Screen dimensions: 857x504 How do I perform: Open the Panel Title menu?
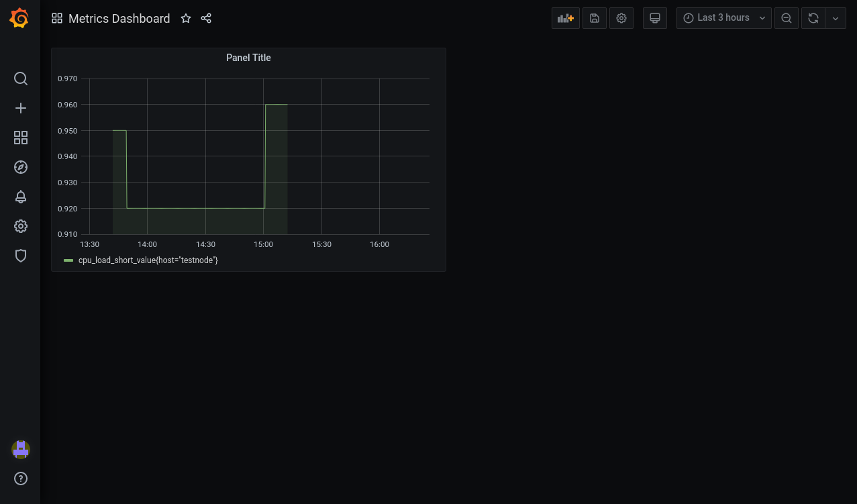click(x=248, y=58)
